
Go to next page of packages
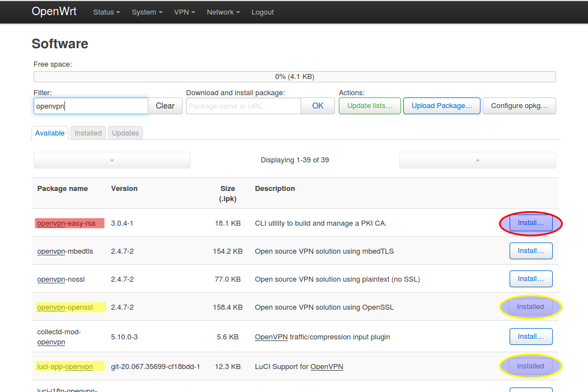[477, 160]
